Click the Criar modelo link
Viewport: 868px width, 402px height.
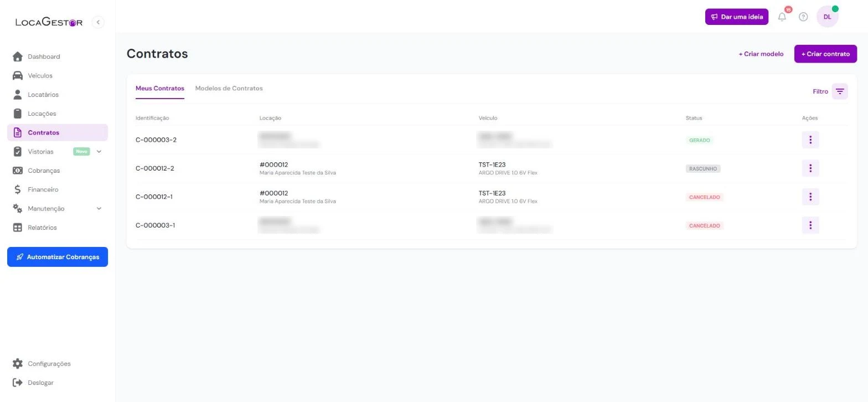coord(761,54)
